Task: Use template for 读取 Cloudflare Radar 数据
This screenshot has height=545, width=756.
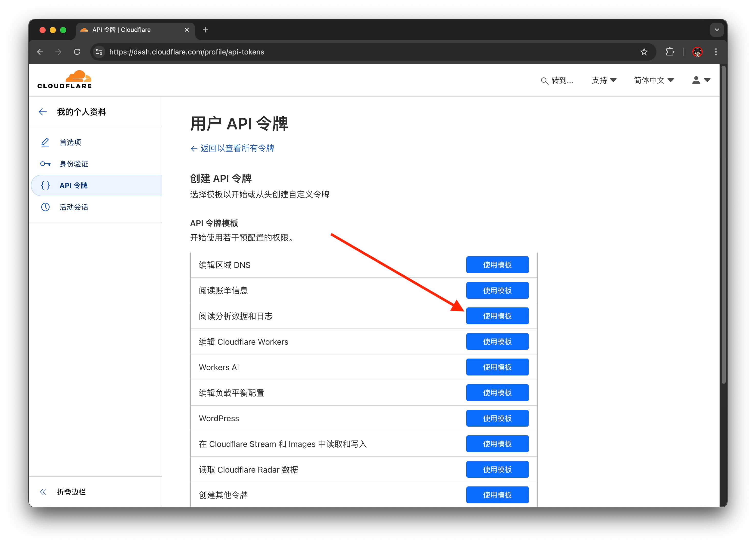Action: tap(497, 470)
